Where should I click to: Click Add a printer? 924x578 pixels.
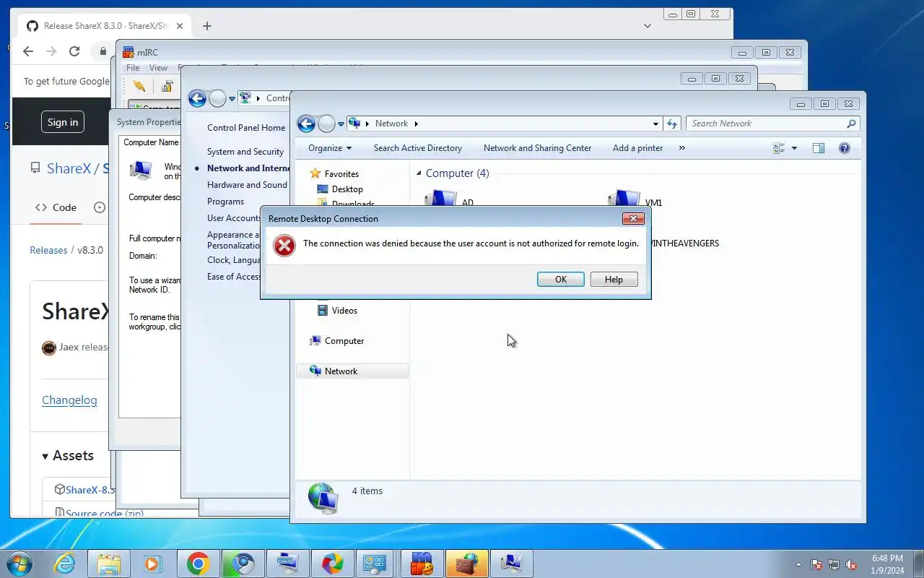click(637, 148)
